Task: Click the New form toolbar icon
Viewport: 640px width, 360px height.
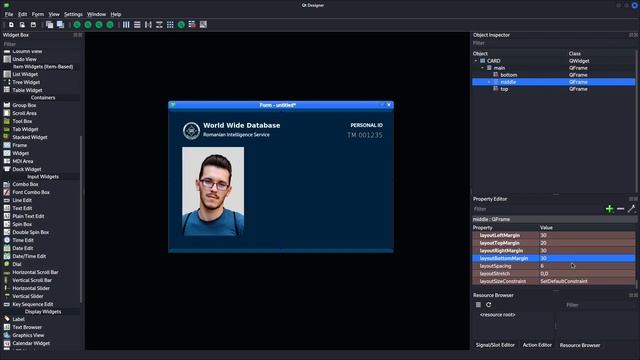Action: tap(11, 25)
